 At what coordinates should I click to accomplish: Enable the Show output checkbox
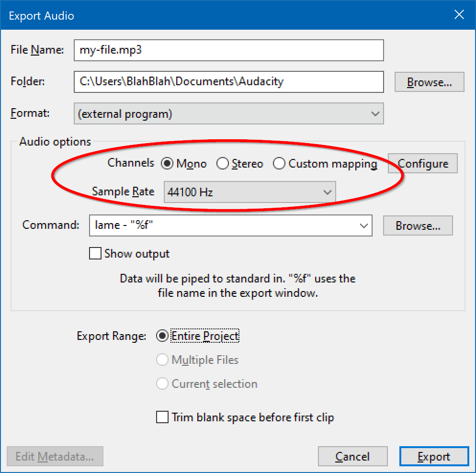coord(95,253)
